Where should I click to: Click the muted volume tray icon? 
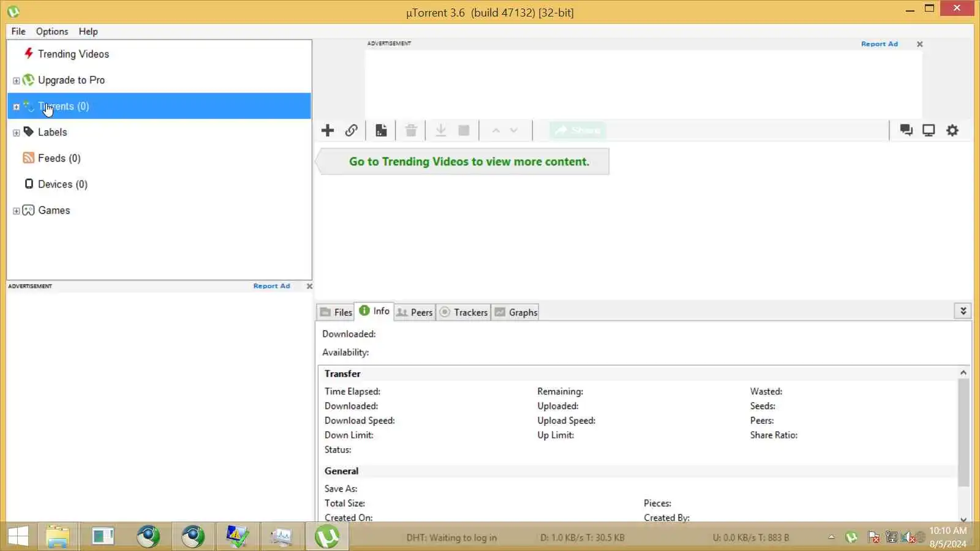(x=909, y=538)
